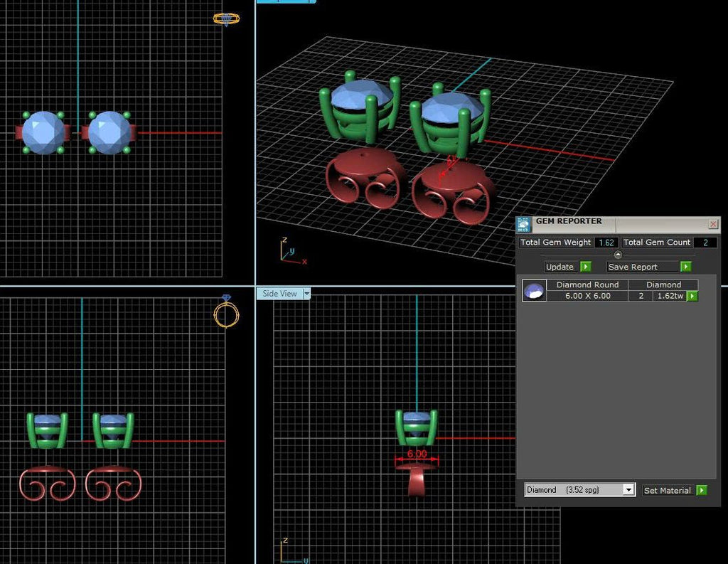Screen dimensions: 728x564
Task: Open the Diamond (3.52 spg) material dropdown
Action: click(628, 490)
